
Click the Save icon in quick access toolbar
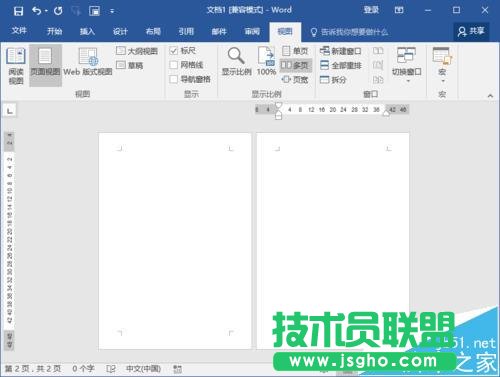[18, 11]
